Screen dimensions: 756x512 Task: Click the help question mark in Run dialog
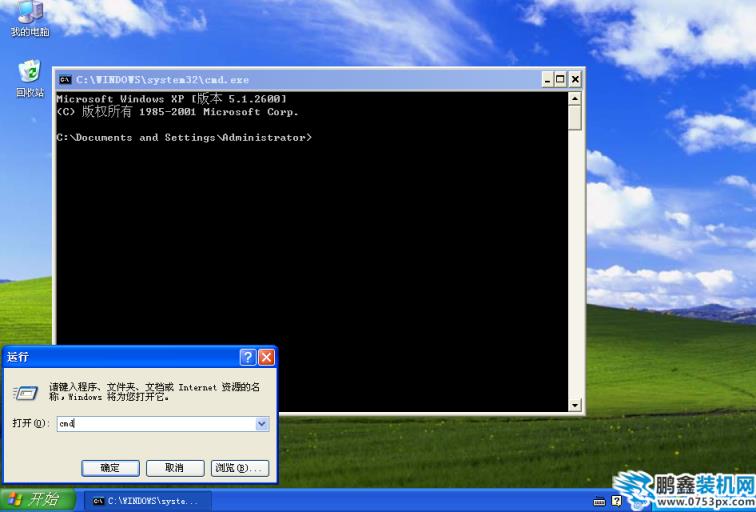click(247, 357)
